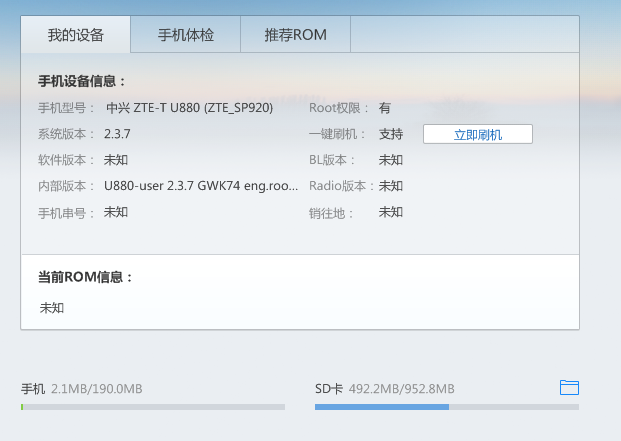This screenshot has height=441, width=621.
Task: Click the BL版本 value field
Action: pyautogui.click(x=390, y=160)
